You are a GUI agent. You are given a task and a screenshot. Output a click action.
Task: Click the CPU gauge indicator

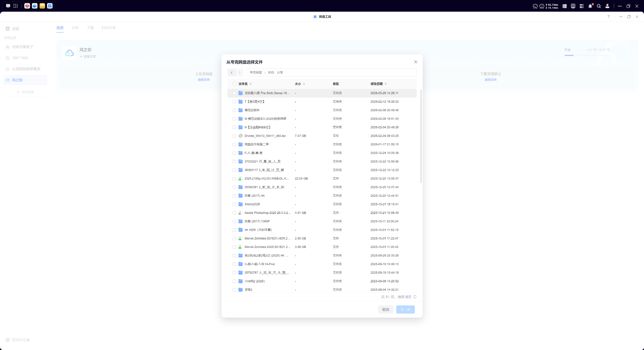pos(535,6)
